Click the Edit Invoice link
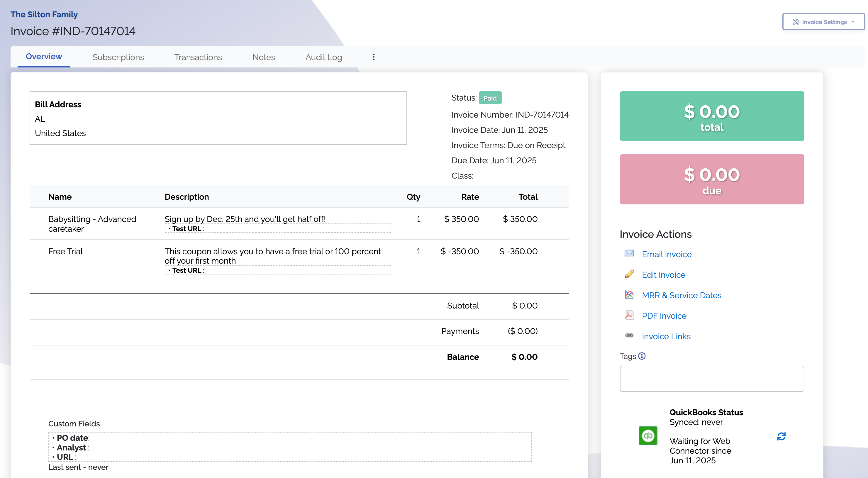This screenshot has width=868, height=478. click(664, 275)
